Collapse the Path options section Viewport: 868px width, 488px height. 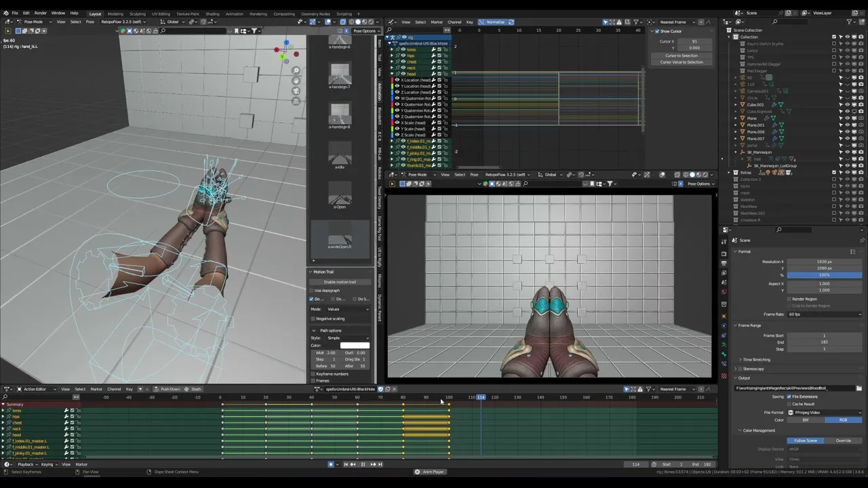tap(313, 331)
